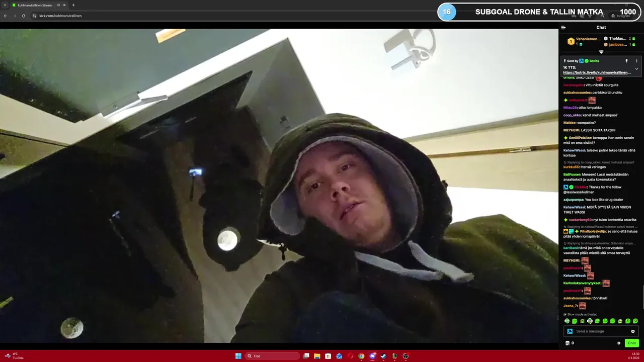644x362 pixels.
Task: View site information icon
Action: click(34, 16)
